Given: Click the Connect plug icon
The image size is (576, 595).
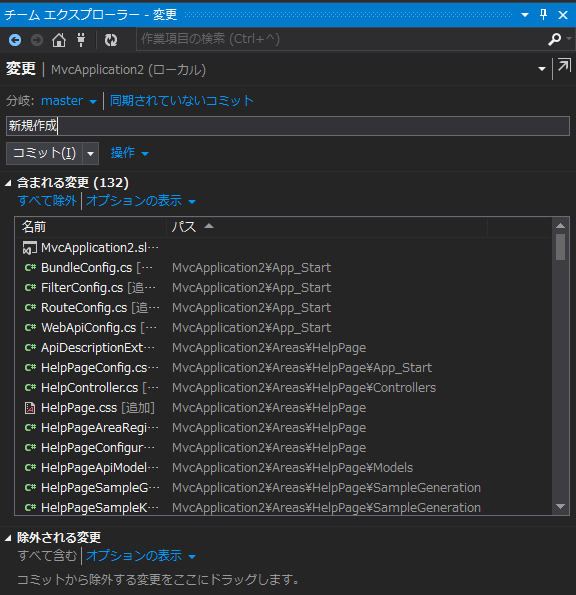Looking at the screenshot, I should click(81, 40).
